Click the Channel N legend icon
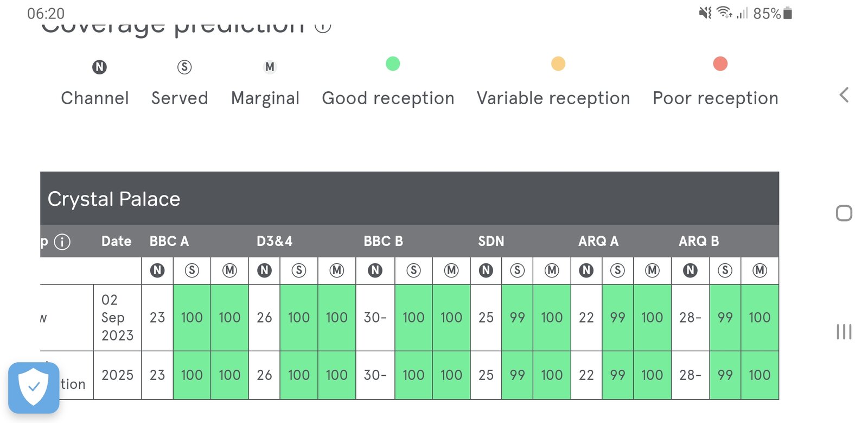This screenshot has width=868, height=423. [99, 67]
